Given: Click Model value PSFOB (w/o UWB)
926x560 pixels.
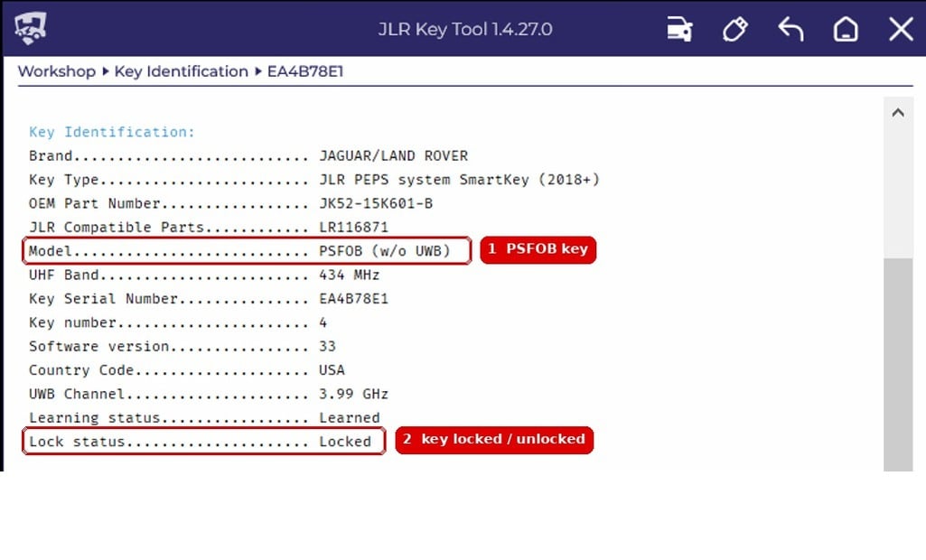Looking at the screenshot, I should [x=385, y=251].
